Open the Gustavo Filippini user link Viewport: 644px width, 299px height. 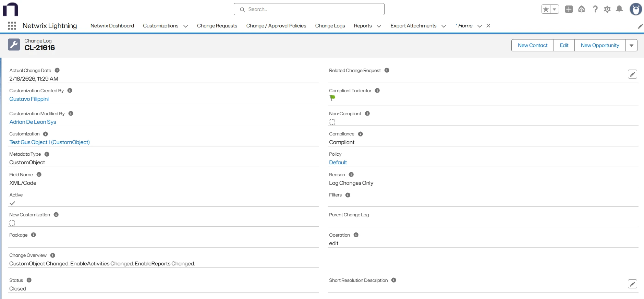point(29,99)
